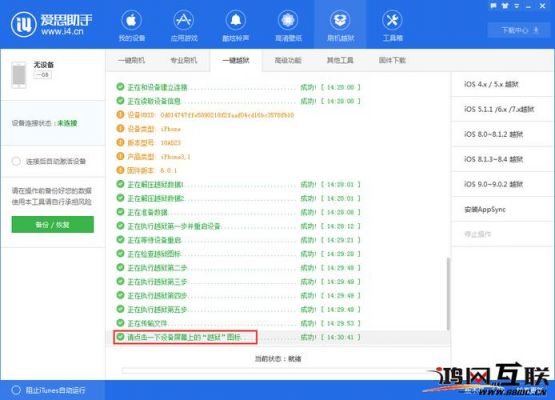Click the 请点击一下设备屏幕上的“越狱”图标 log line
Image resolution: width=555 pixels, height=400 pixels.
click(238, 337)
